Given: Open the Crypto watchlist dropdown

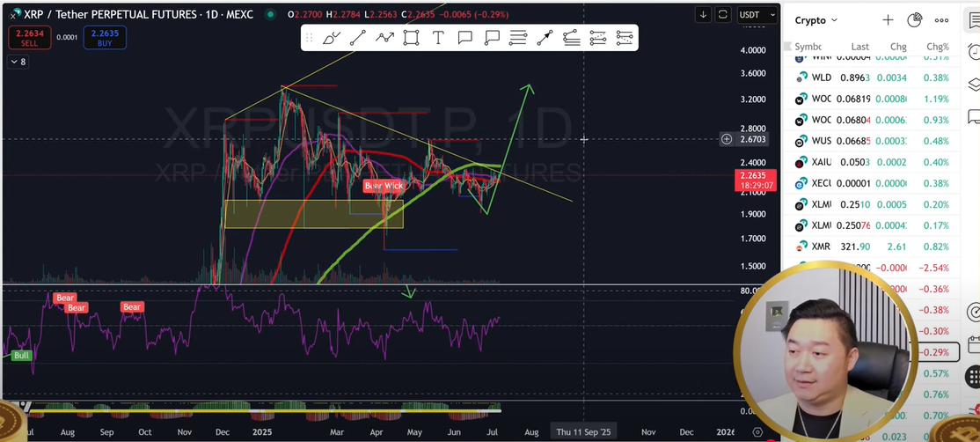Looking at the screenshot, I should pyautogui.click(x=816, y=20).
